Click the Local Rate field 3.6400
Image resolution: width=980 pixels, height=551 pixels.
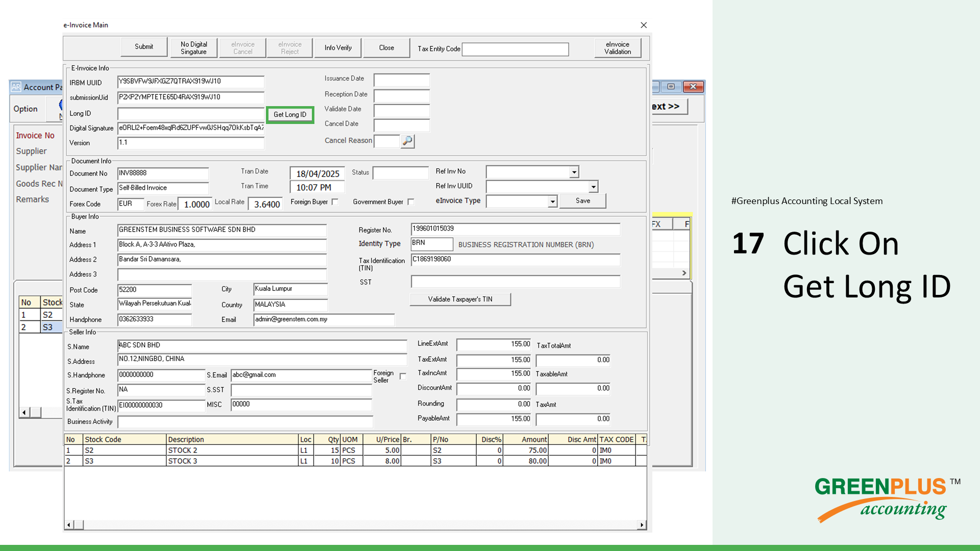click(x=264, y=205)
